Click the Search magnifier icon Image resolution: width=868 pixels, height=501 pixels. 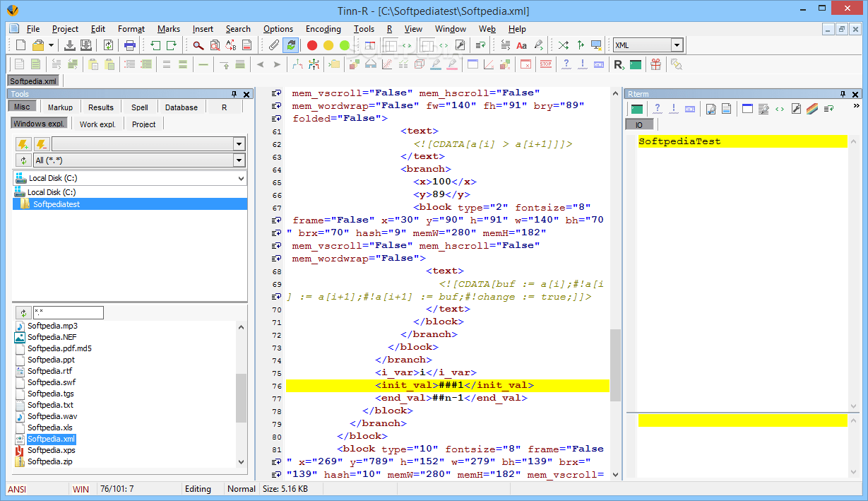point(198,45)
